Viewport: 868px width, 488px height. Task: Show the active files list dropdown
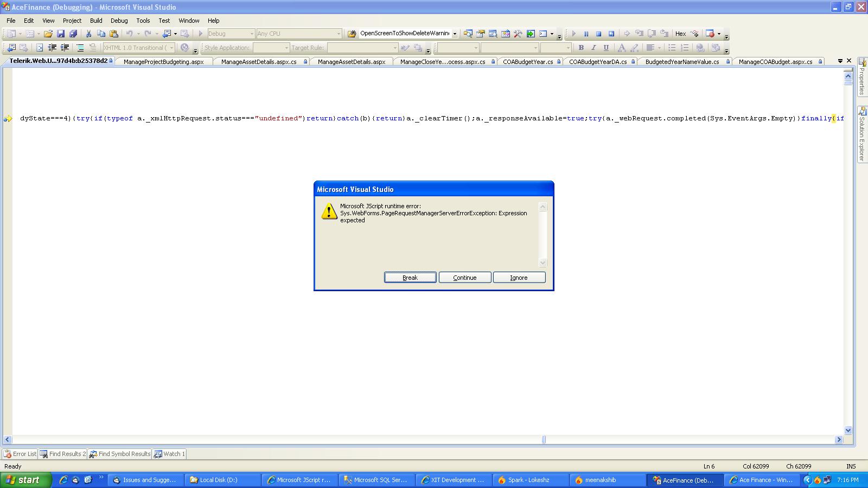840,61
